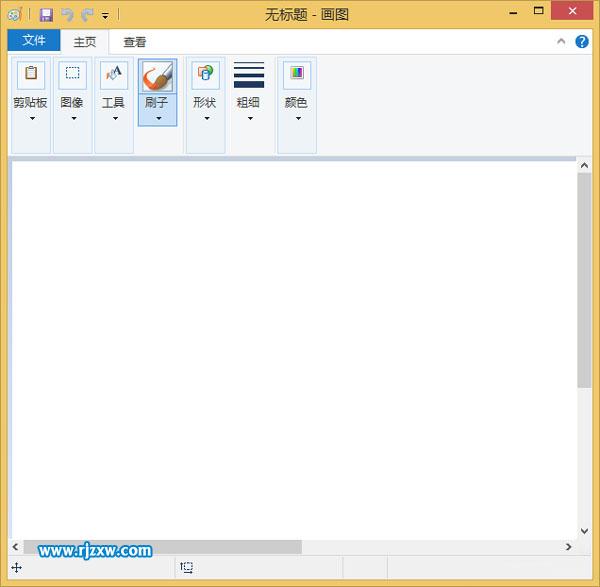Click the horizontal scrollbar's right arrow
The width and height of the screenshot is (600, 587).
568,547
